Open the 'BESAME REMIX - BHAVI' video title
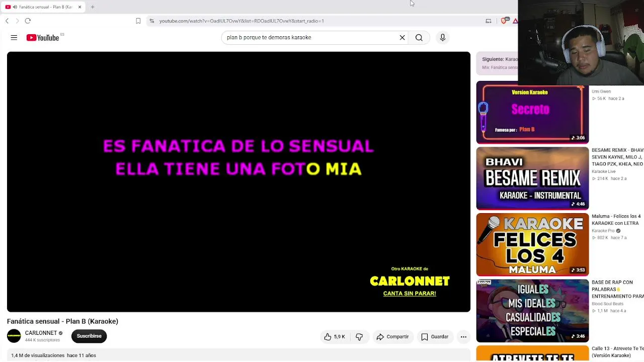Viewport: 644px width, 362px height. pos(617,157)
